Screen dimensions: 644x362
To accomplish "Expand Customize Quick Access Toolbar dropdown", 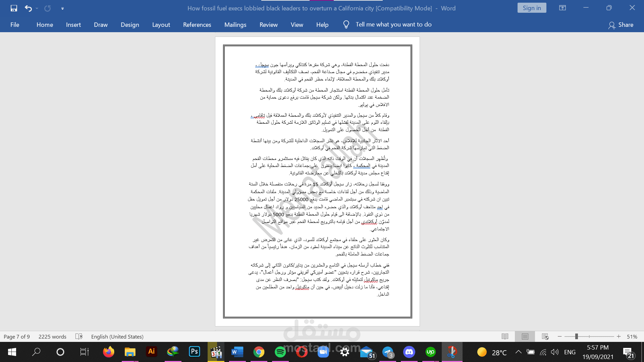I will pyautogui.click(x=62, y=8).
